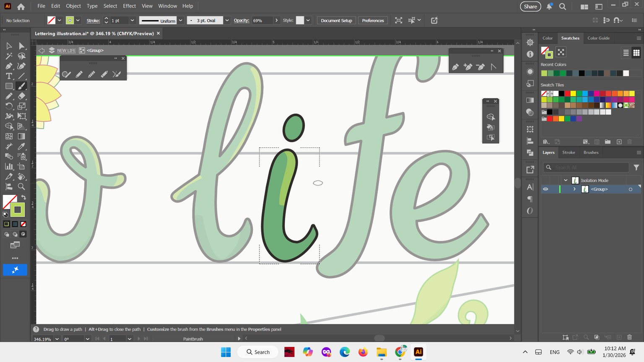644x362 pixels.
Task: Switch to the Color Guide tab
Action: coord(598,38)
